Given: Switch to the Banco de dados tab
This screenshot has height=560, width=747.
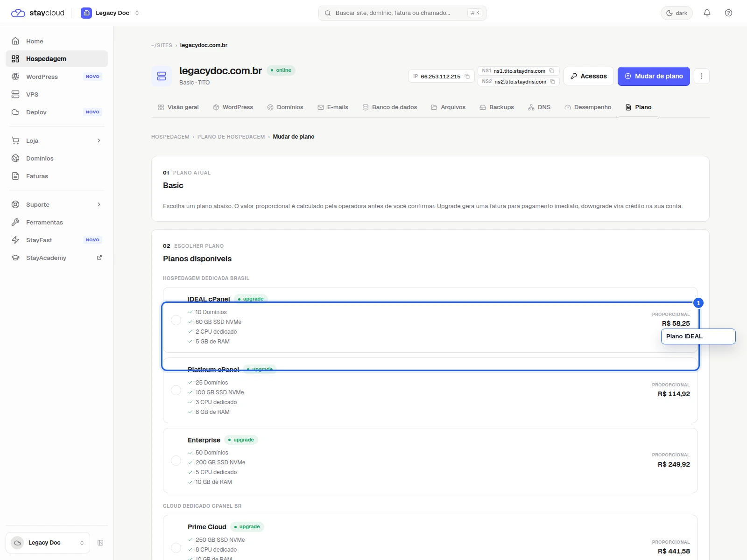Looking at the screenshot, I should tap(390, 107).
